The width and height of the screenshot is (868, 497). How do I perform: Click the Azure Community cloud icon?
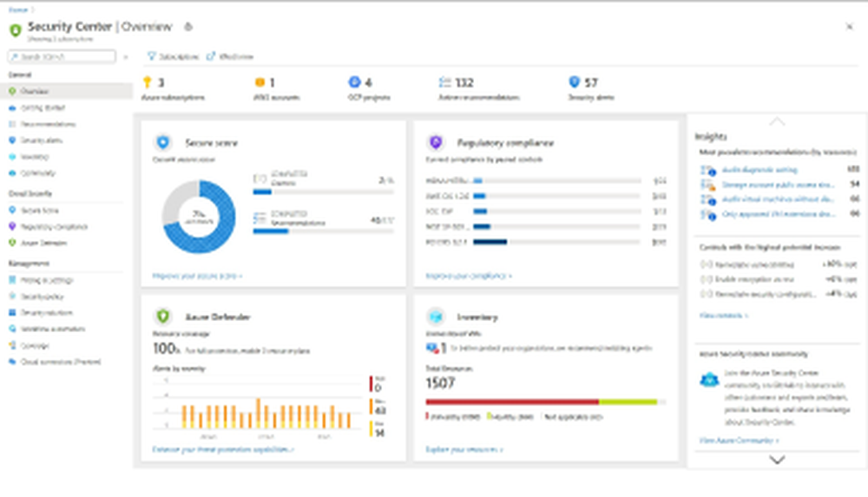pyautogui.click(x=709, y=380)
